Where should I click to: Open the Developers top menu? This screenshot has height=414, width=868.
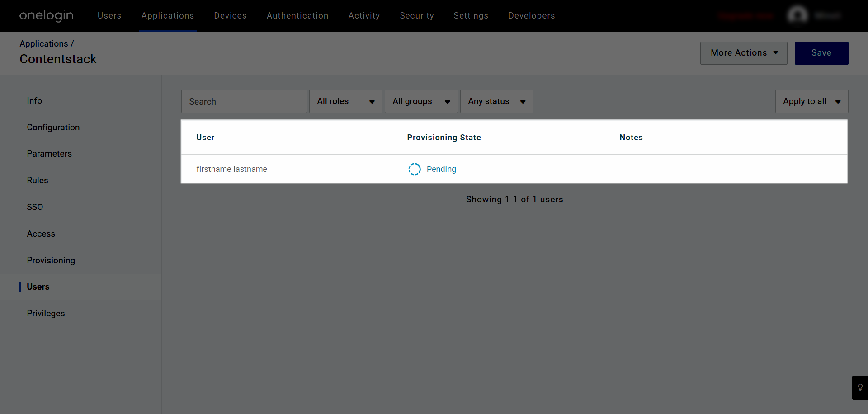[x=532, y=16]
